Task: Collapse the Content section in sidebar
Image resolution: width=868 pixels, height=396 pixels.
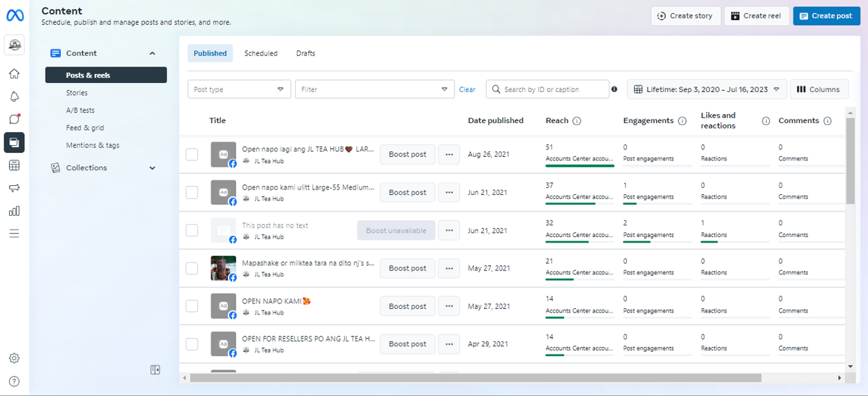Action: [153, 53]
